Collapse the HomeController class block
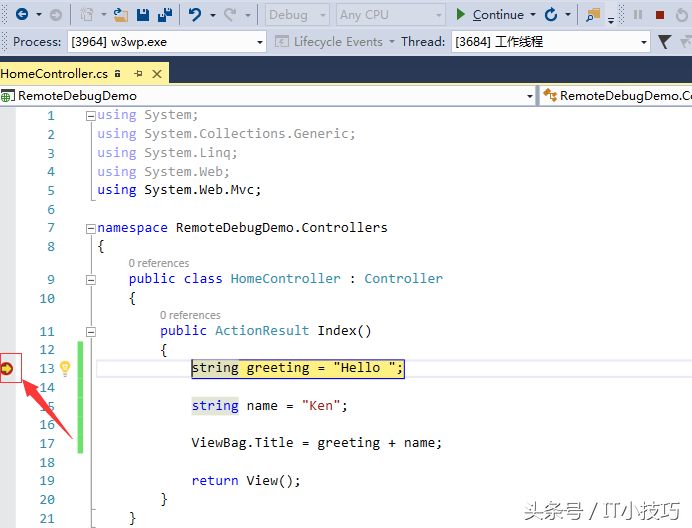Viewport: 692px width, 528px height. tap(90, 279)
